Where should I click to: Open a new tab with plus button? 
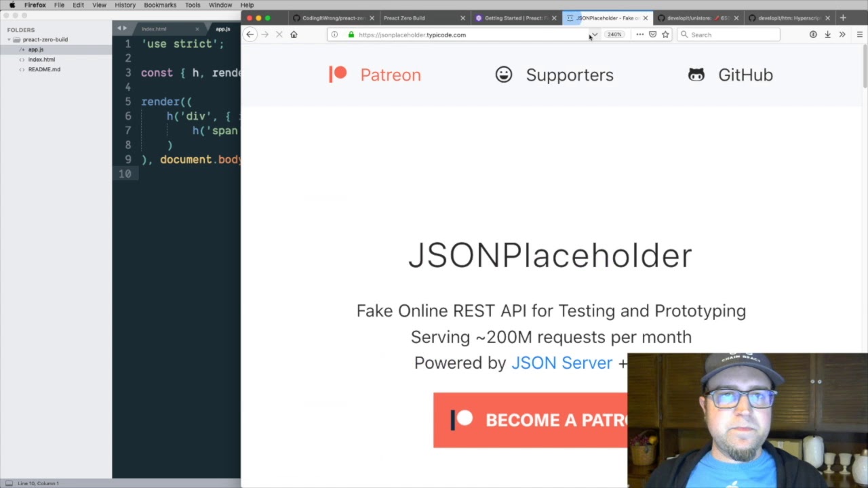point(843,18)
